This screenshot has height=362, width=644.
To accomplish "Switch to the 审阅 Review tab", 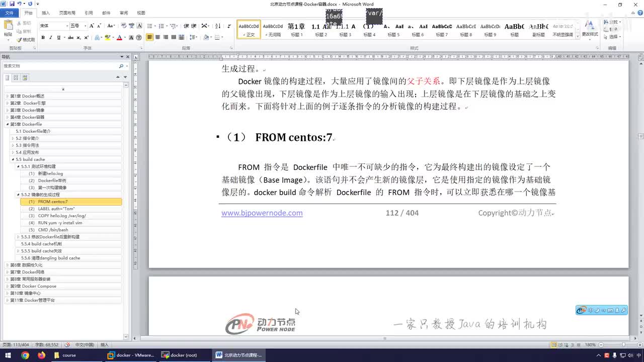I will coord(123,13).
